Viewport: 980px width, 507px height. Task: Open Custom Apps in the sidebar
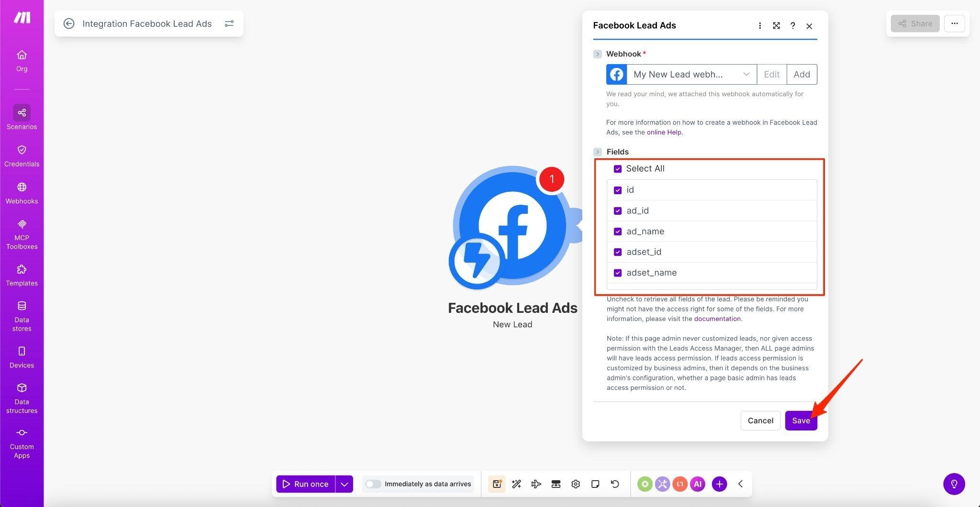pyautogui.click(x=22, y=443)
